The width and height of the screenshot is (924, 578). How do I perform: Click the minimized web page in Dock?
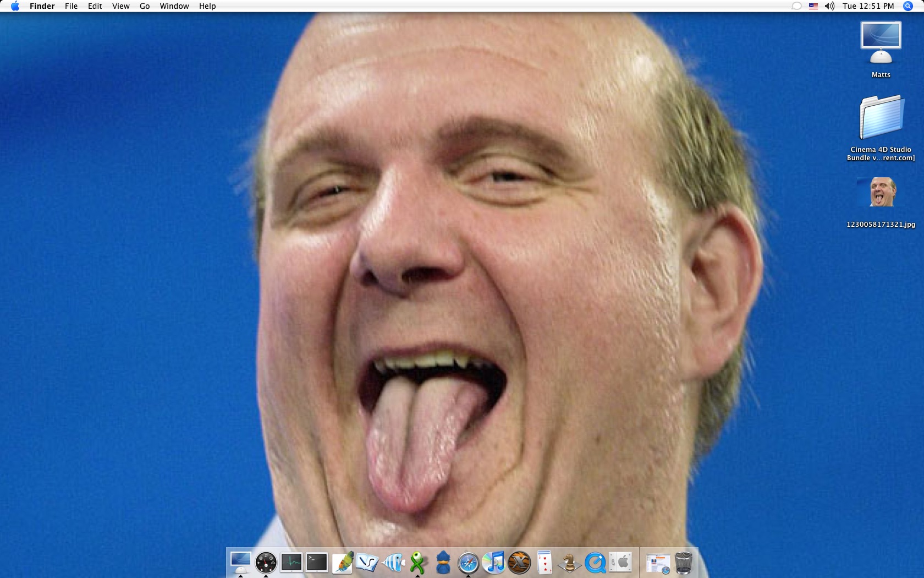pos(658,563)
